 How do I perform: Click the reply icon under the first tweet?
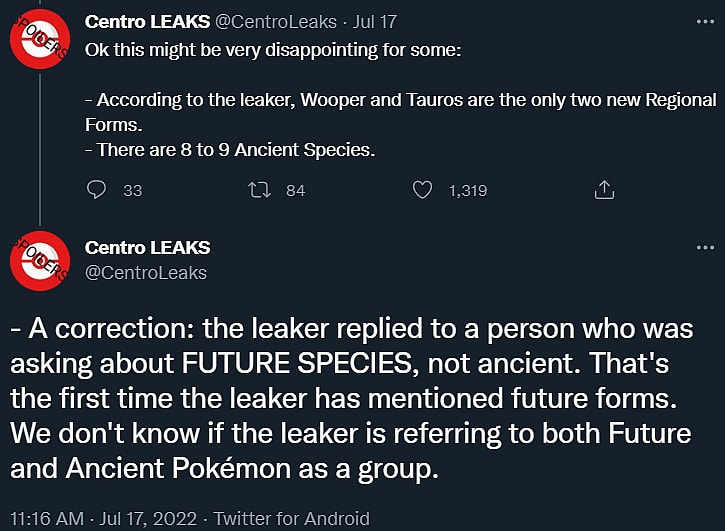97,189
